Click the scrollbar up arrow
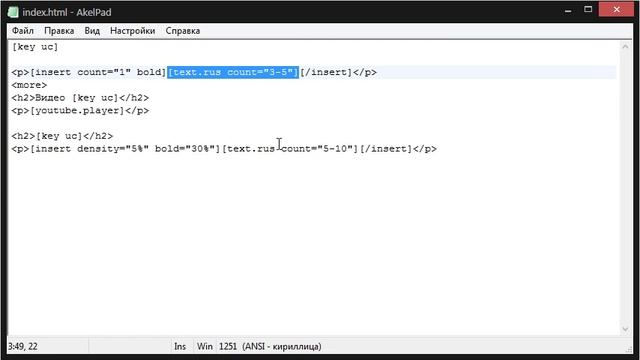Image resolution: width=640 pixels, height=360 pixels. 625,47
